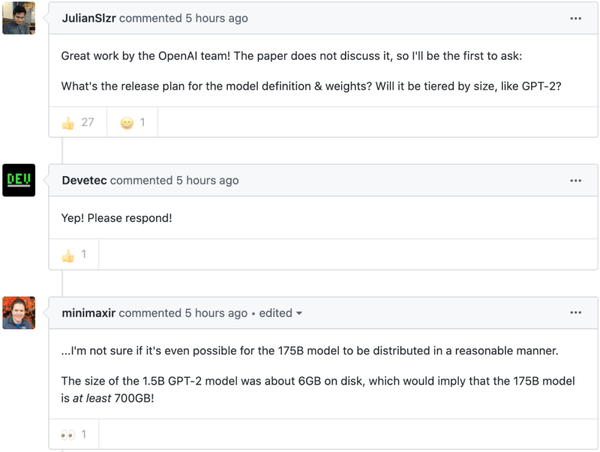Toggle the grinning face reaction on JulianSlzr's comment
The width and height of the screenshot is (600, 452).
coord(132,122)
